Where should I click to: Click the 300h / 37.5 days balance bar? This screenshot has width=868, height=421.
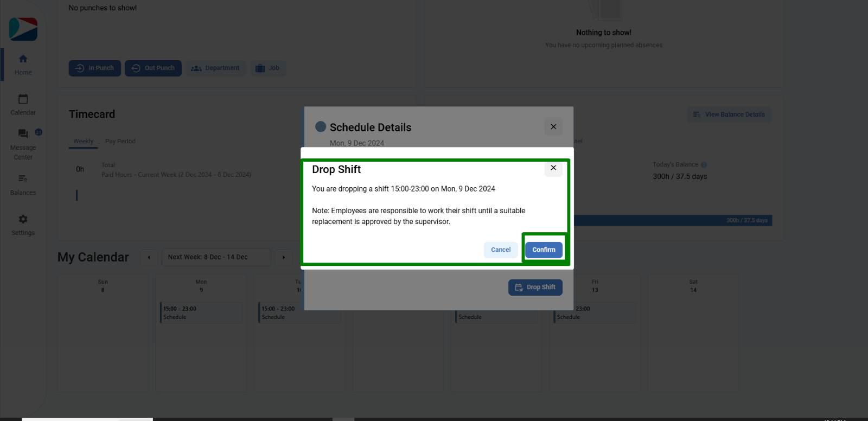tap(673, 220)
